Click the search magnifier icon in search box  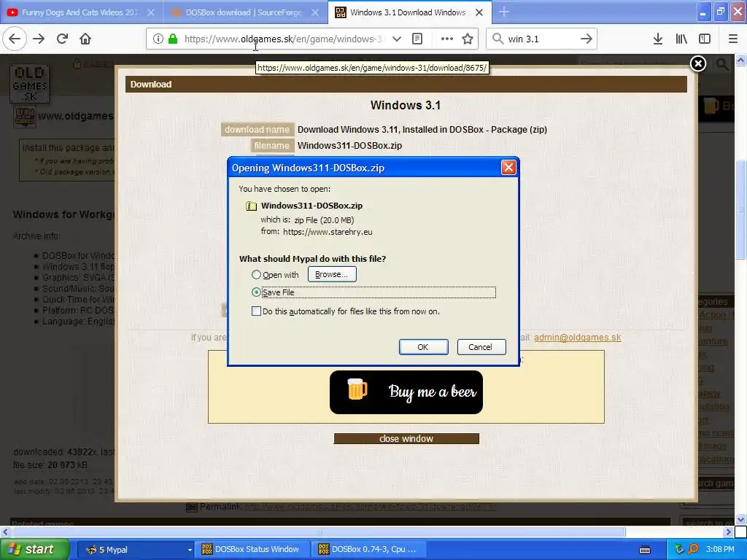tap(498, 39)
